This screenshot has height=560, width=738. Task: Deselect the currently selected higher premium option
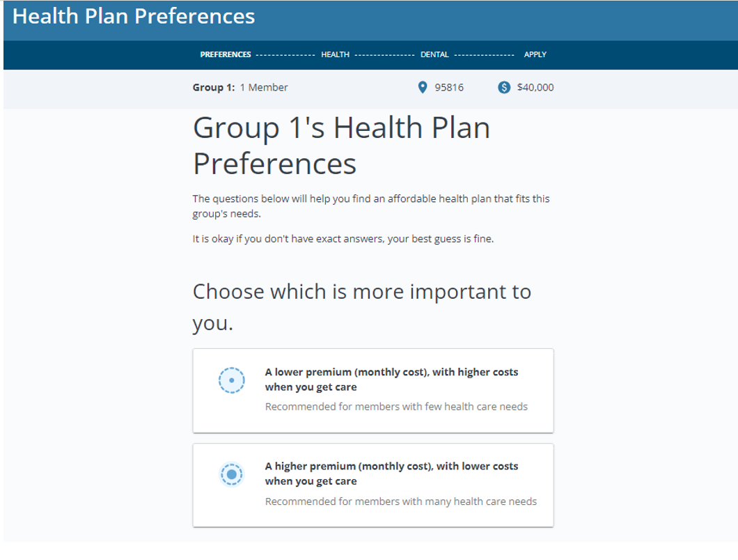pyautogui.click(x=231, y=474)
